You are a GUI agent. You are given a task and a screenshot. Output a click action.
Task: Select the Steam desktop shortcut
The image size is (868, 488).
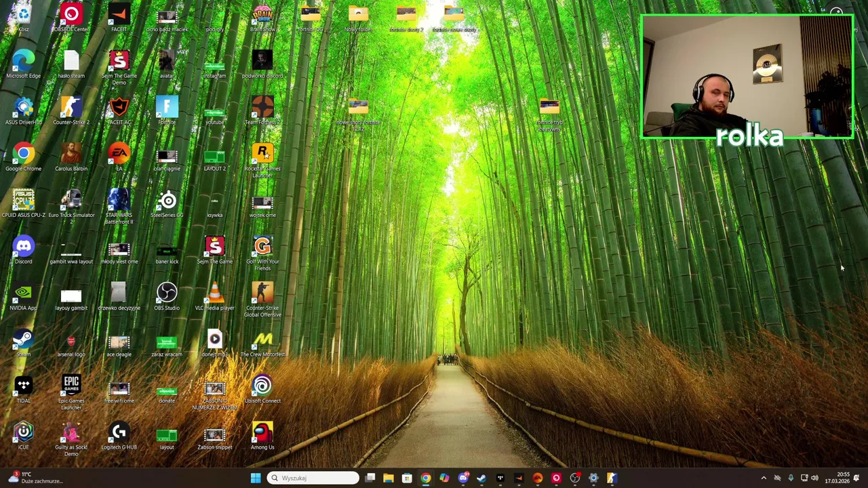pyautogui.click(x=23, y=343)
